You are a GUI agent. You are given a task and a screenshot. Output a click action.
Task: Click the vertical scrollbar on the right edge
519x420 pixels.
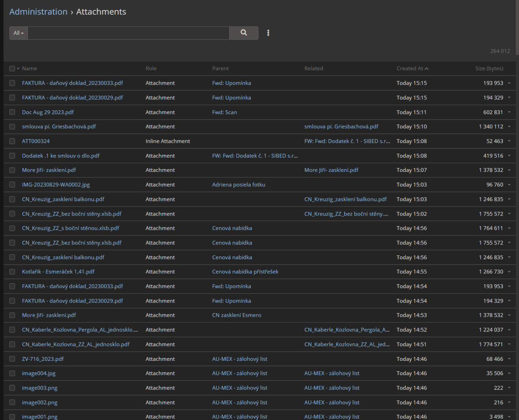pyautogui.click(x=517, y=28)
